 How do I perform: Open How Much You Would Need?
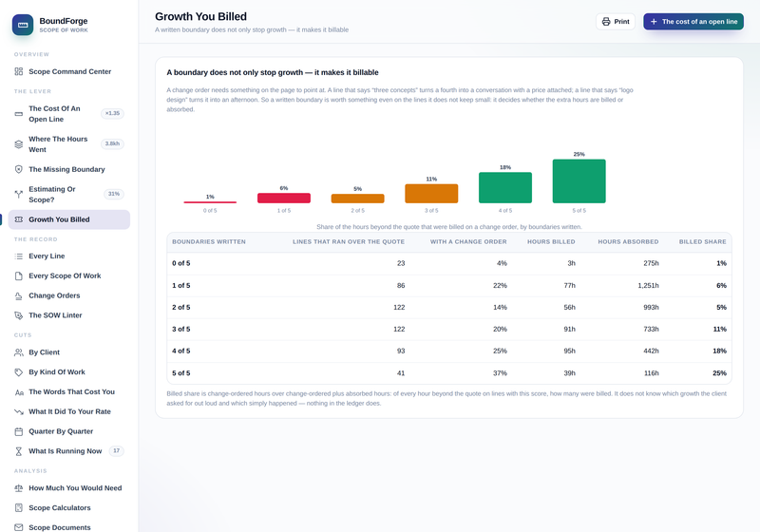69,488
